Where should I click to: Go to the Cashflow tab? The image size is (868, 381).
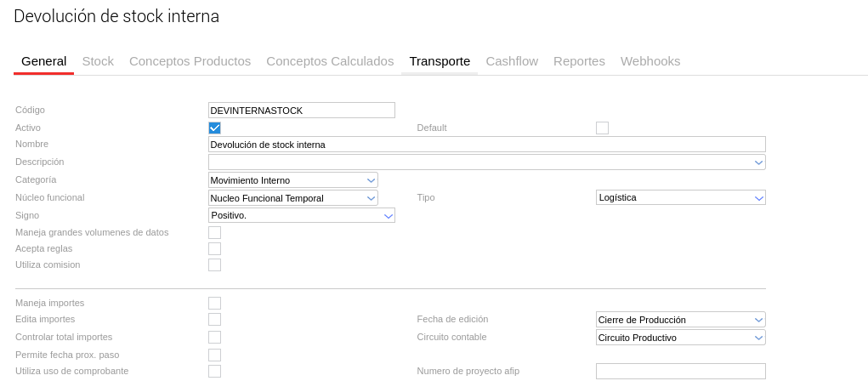click(x=512, y=61)
